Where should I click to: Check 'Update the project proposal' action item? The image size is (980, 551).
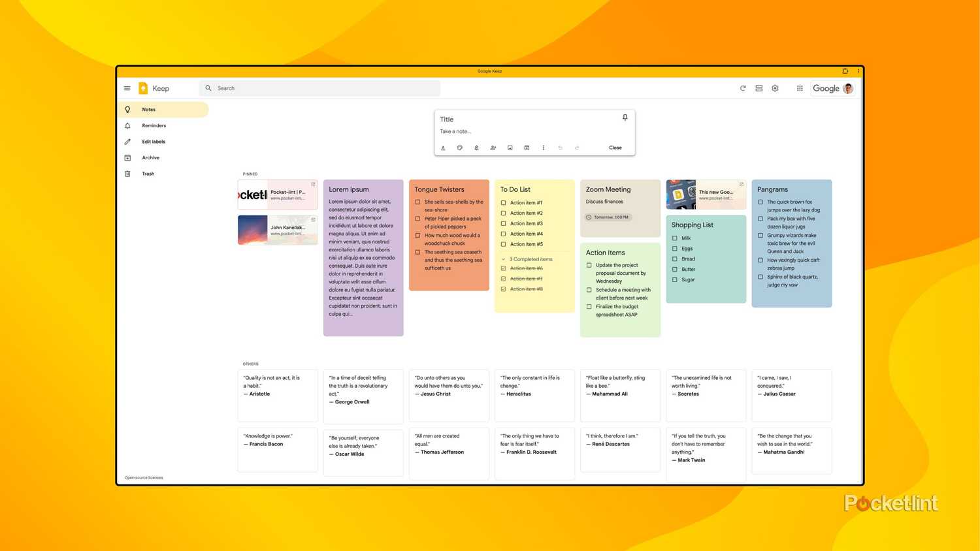click(589, 265)
